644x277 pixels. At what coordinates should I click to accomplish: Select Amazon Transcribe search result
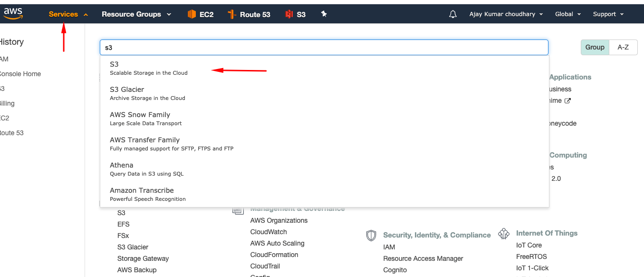(x=325, y=194)
